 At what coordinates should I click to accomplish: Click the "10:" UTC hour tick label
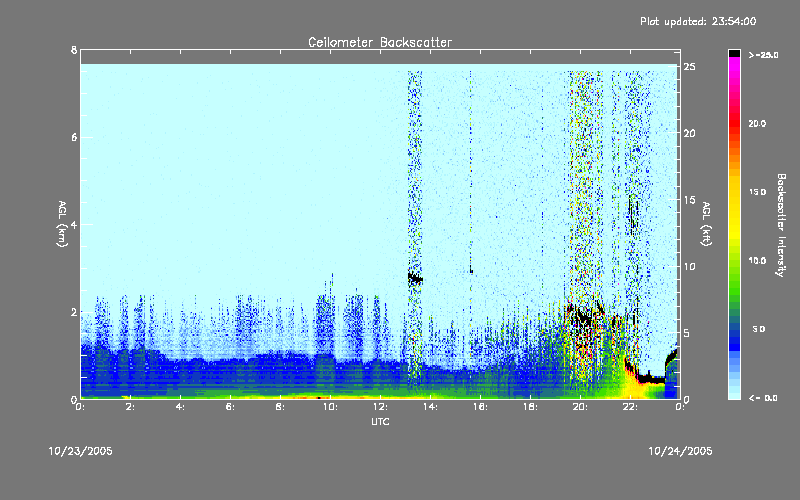[330, 407]
